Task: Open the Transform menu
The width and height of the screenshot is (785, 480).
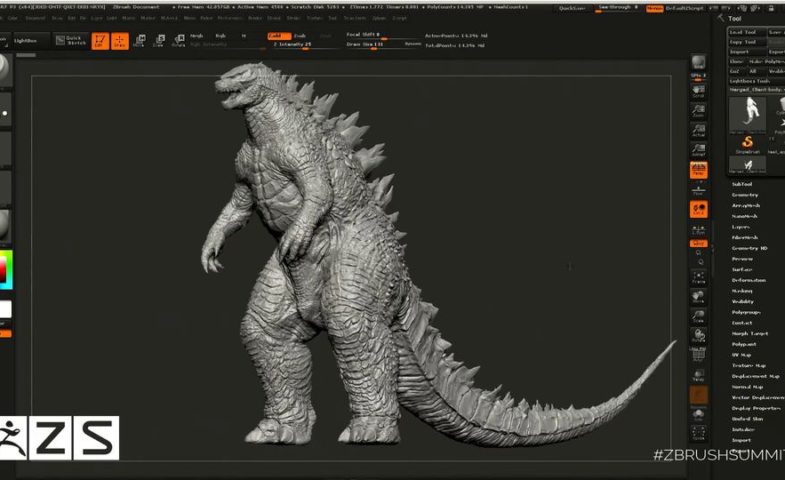Action: pyautogui.click(x=354, y=18)
